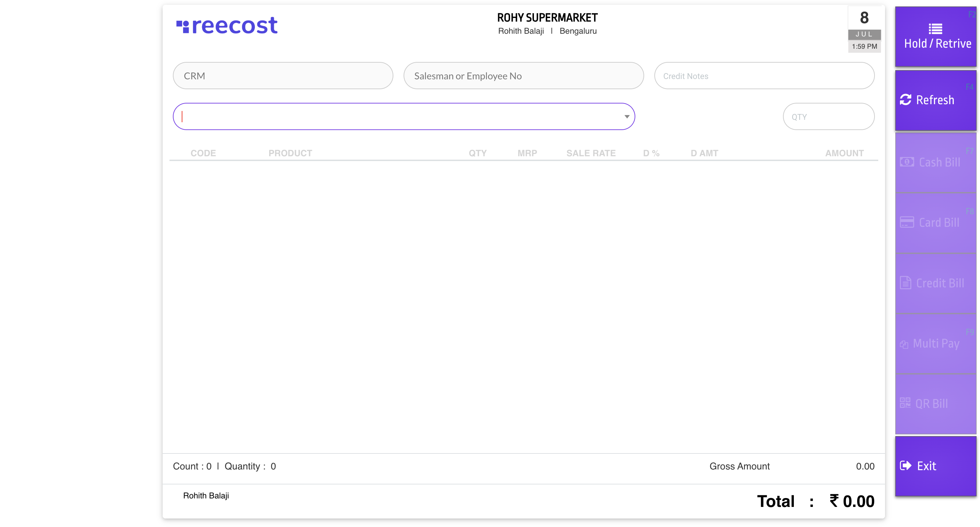
Task: Click the Hold / Retrive list icon
Action: [x=935, y=29]
